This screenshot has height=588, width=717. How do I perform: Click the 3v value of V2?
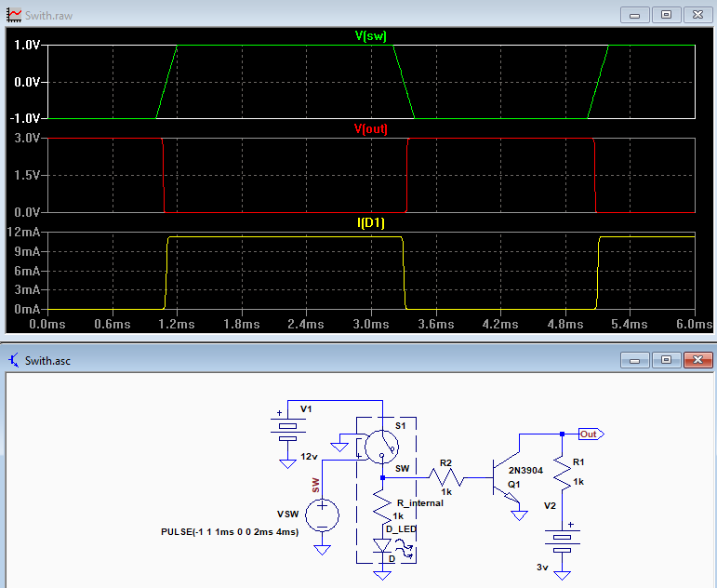pyautogui.click(x=542, y=567)
